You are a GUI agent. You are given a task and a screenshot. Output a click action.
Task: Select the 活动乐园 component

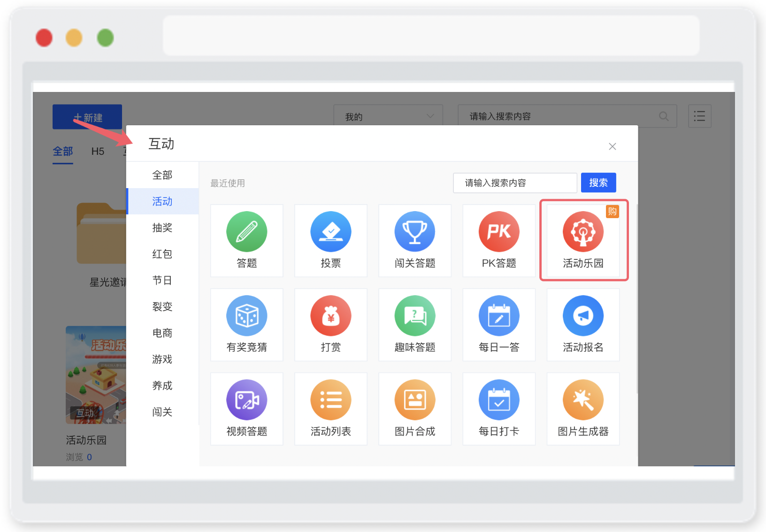(x=583, y=241)
